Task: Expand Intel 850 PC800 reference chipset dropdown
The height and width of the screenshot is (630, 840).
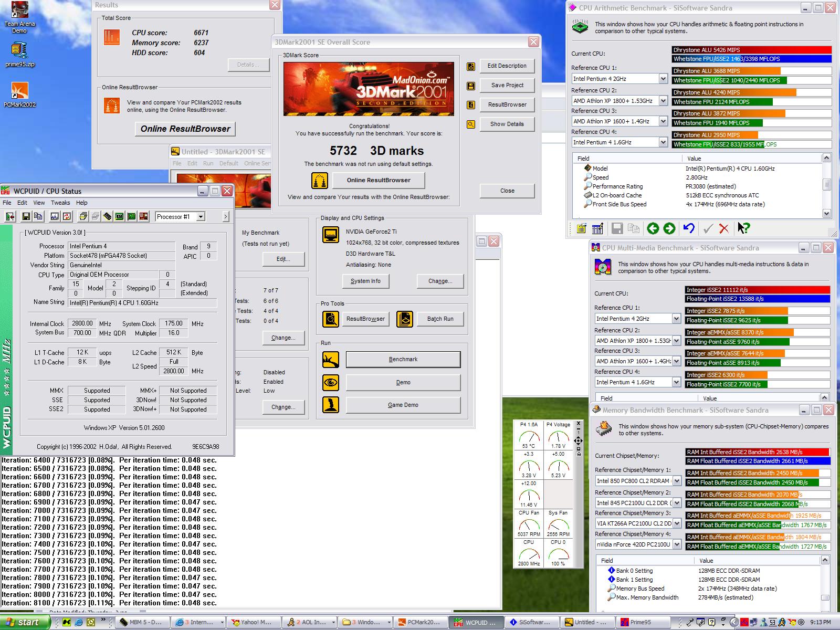Action: pyautogui.click(x=677, y=481)
